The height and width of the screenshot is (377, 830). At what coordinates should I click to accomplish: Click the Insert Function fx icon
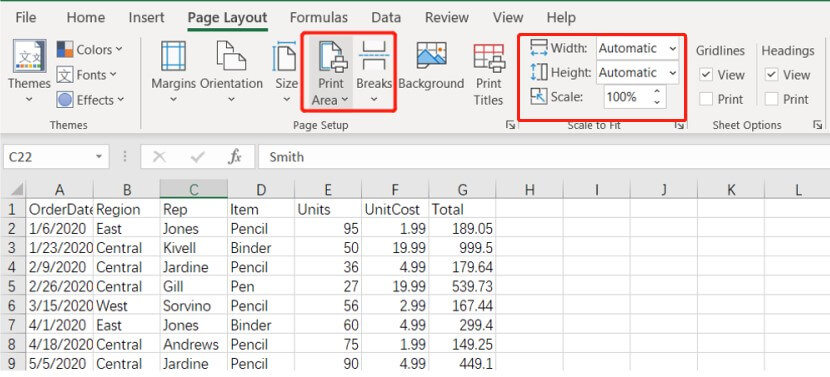234,157
